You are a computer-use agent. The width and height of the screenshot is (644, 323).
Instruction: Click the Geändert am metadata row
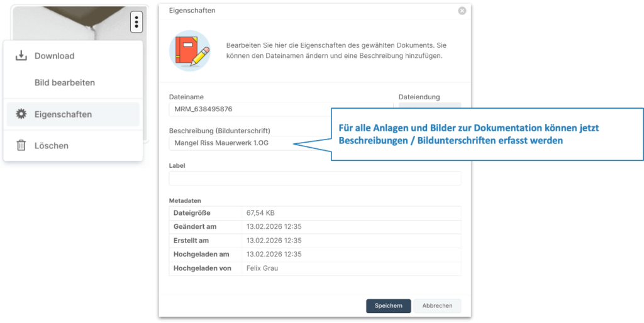tap(314, 227)
